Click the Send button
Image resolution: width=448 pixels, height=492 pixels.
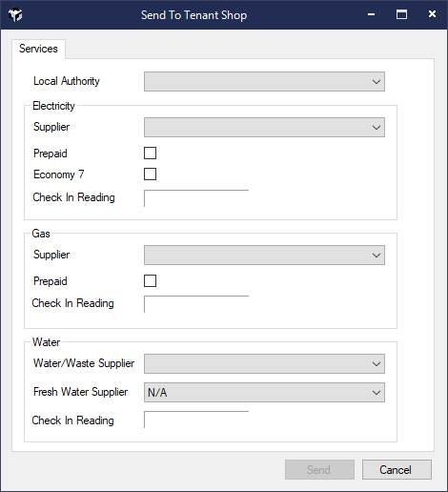[x=319, y=469]
